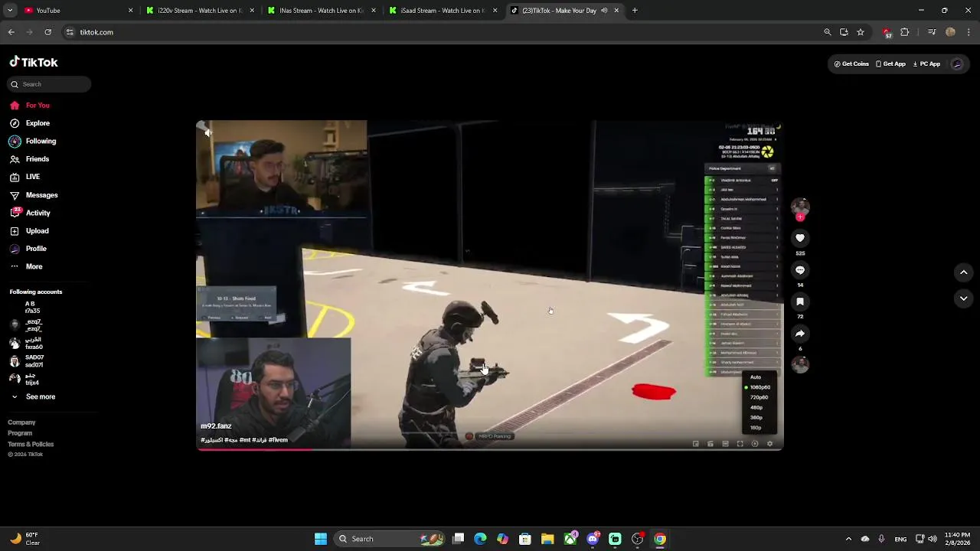The width and height of the screenshot is (980, 551).
Task: Open Friends in sidebar
Action: 29,159
